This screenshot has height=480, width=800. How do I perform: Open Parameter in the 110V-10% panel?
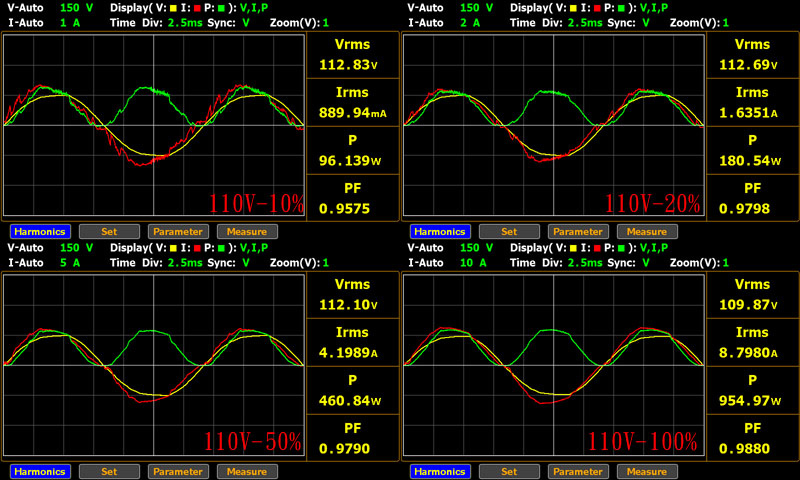178,232
